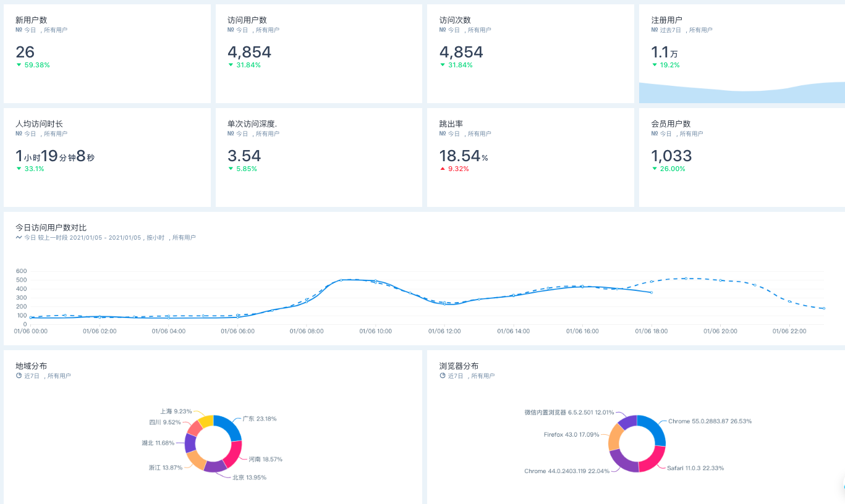Open the 访问次数 card title
This screenshot has width=845, height=504.
tap(455, 20)
